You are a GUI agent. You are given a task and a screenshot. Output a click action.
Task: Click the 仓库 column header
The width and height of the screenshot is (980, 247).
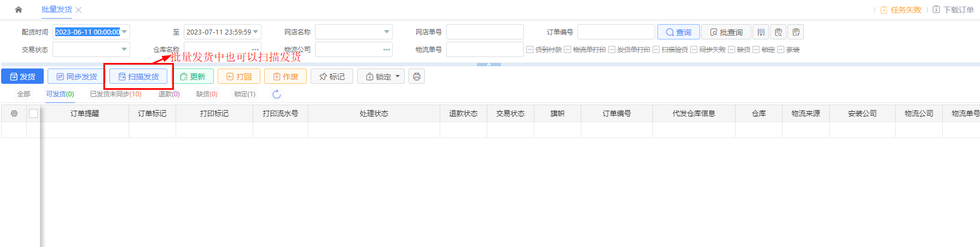point(759,113)
